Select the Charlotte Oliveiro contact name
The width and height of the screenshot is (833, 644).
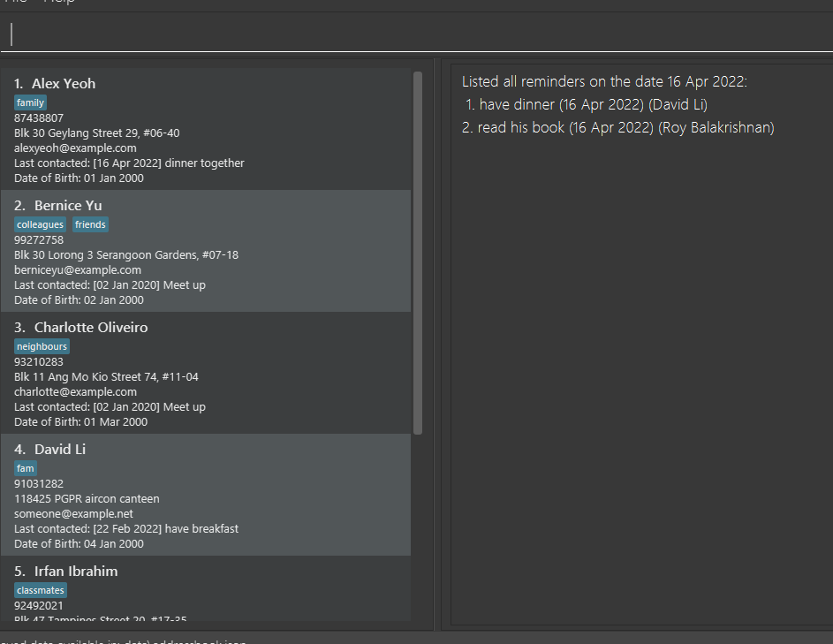pos(91,328)
